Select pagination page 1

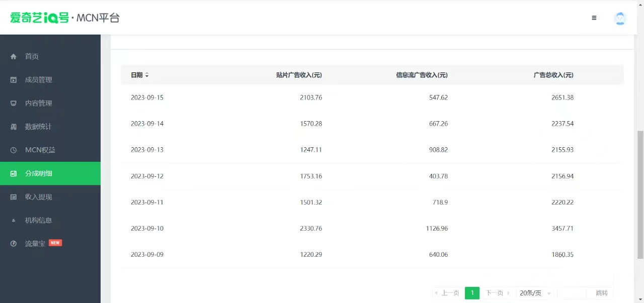click(472, 292)
